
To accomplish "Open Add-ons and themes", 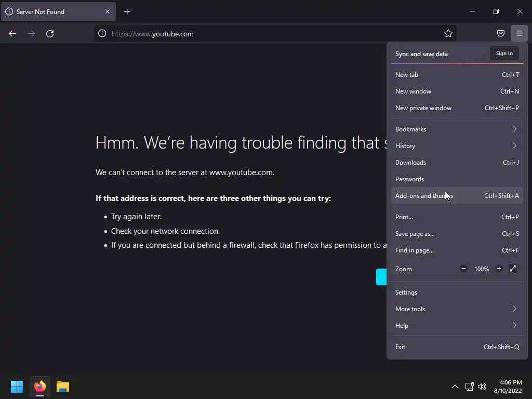I will point(457,196).
